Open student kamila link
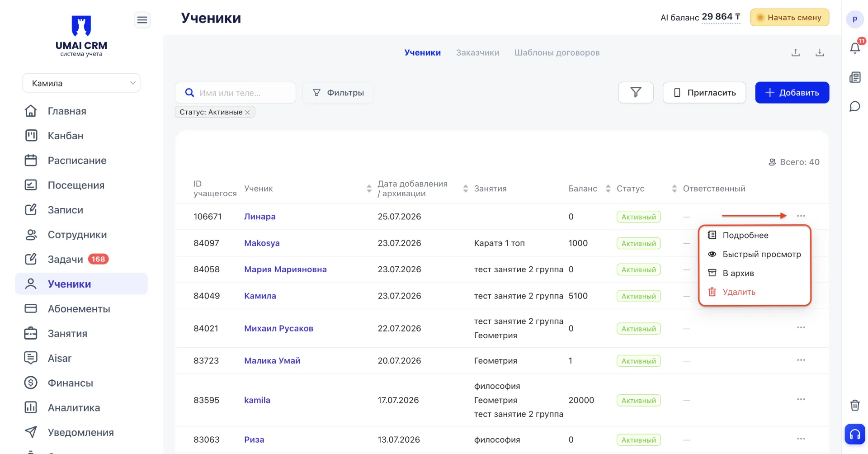This screenshot has height=454, width=868. [257, 400]
